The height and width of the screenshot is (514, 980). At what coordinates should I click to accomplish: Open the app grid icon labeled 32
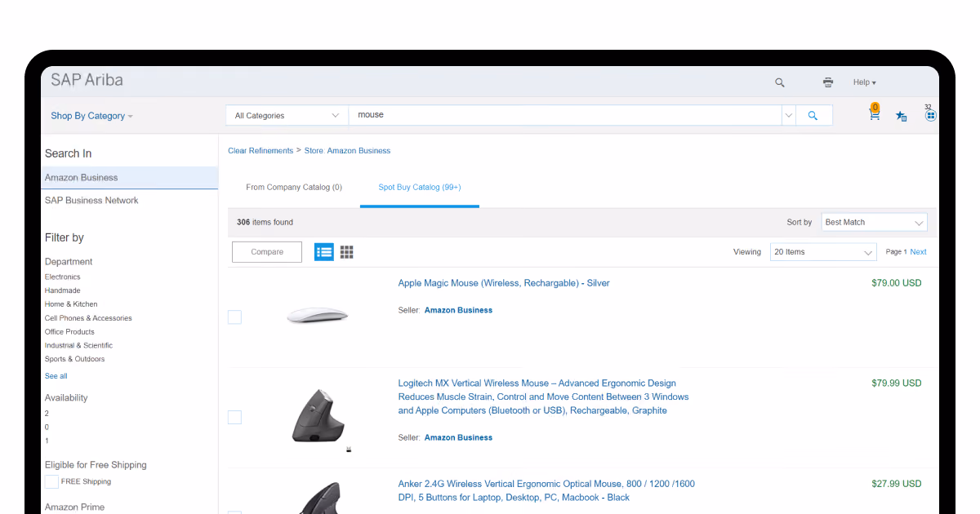[930, 115]
